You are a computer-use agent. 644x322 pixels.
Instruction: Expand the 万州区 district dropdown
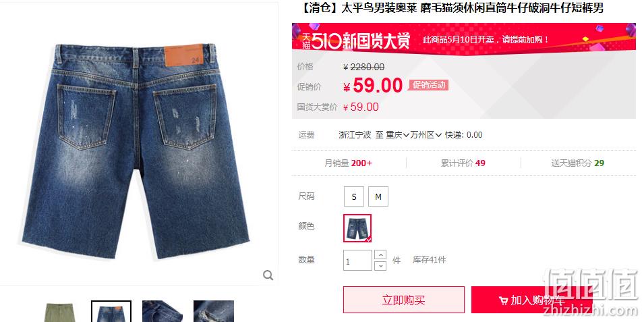pos(426,135)
